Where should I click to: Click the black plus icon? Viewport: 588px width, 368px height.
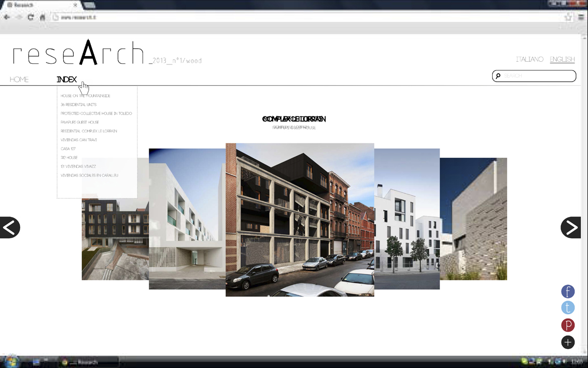point(568,342)
